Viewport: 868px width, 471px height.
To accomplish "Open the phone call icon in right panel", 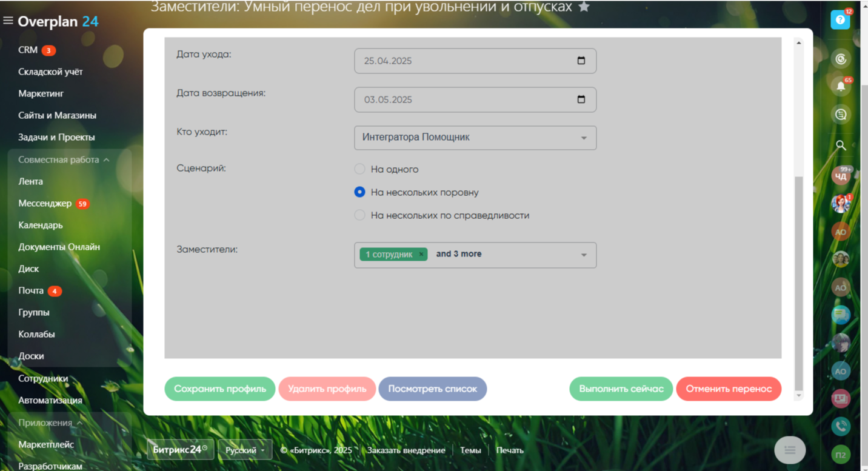I will click(841, 426).
